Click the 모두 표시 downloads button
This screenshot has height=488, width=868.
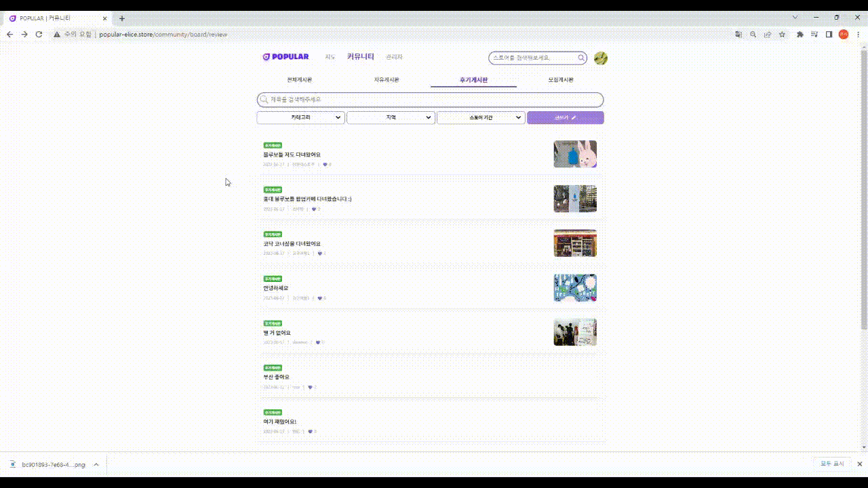832,464
